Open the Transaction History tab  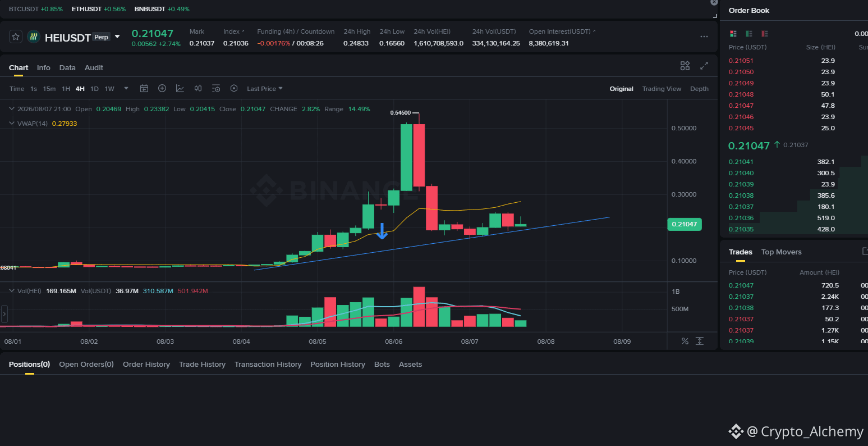[x=268, y=364]
